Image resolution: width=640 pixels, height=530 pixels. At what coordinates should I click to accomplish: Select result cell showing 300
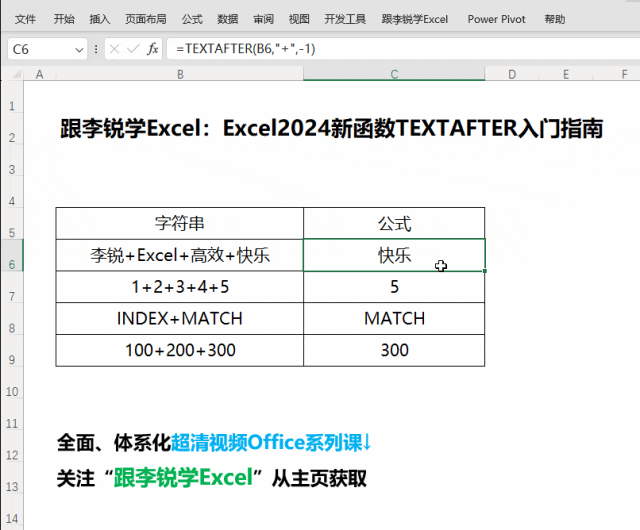tap(394, 350)
